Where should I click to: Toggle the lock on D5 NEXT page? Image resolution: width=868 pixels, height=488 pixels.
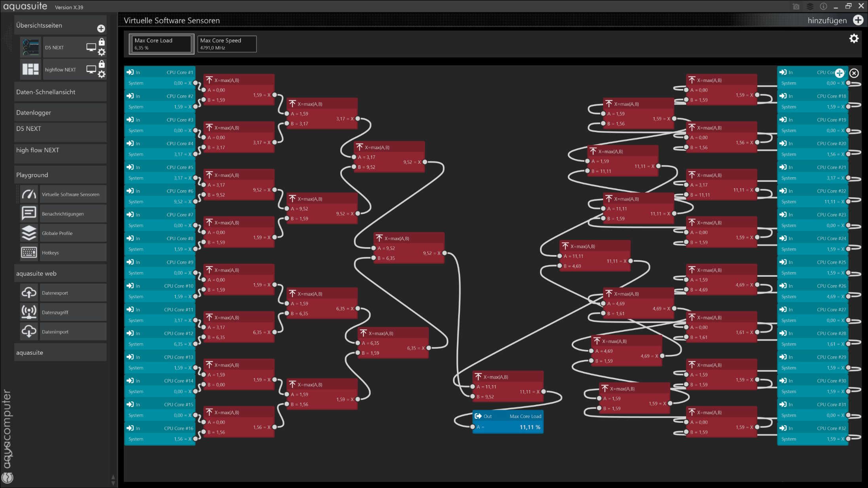(102, 42)
